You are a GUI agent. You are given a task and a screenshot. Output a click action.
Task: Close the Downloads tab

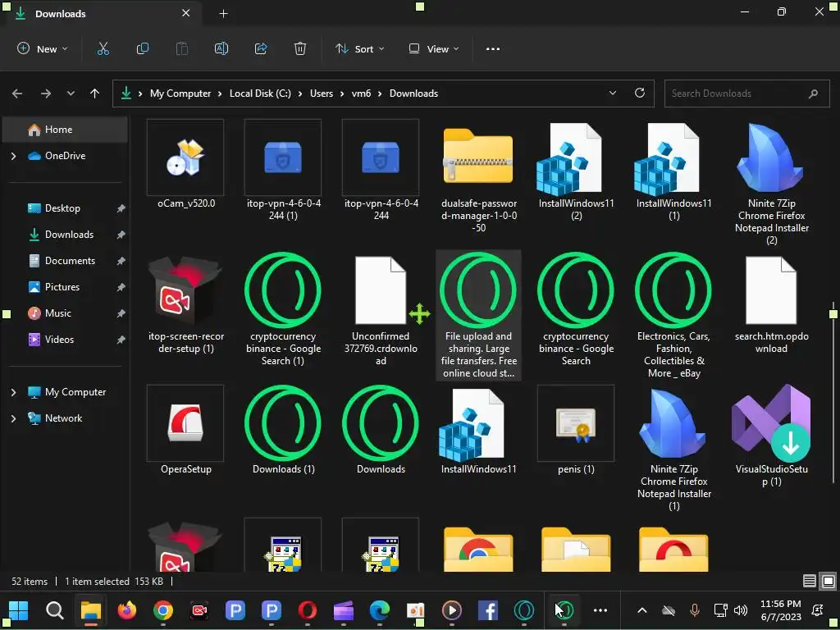[x=185, y=13]
